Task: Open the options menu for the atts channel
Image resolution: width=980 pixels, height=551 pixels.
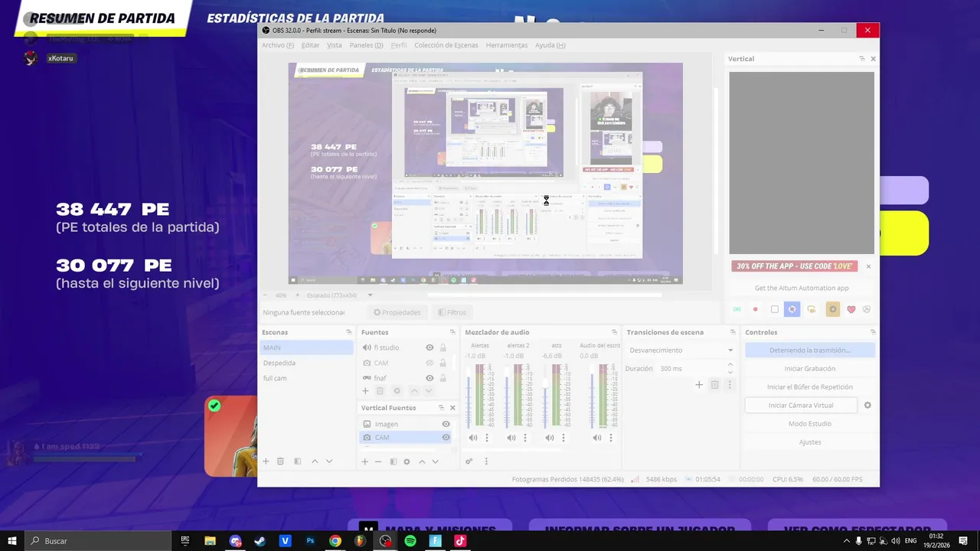Action: point(563,438)
